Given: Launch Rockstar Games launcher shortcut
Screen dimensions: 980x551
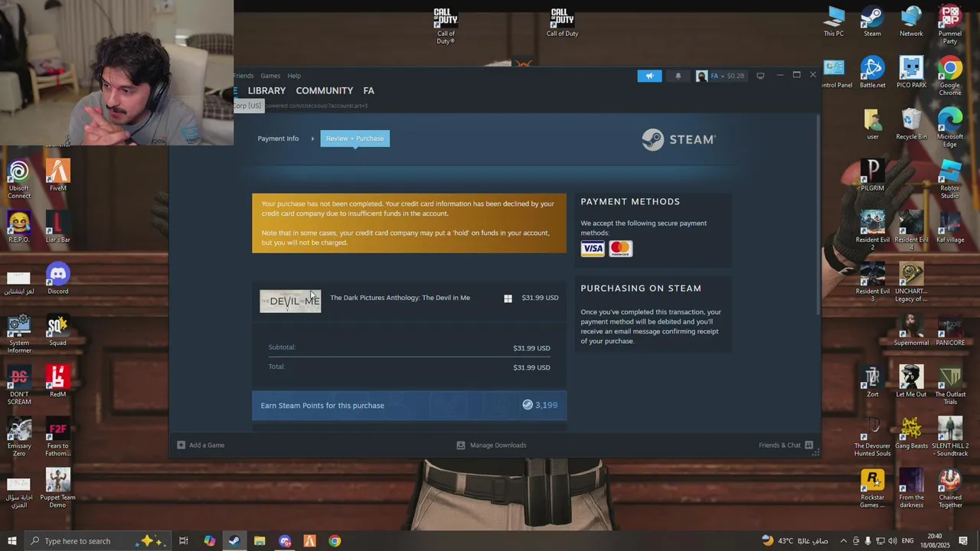Looking at the screenshot, I should coord(872,489).
